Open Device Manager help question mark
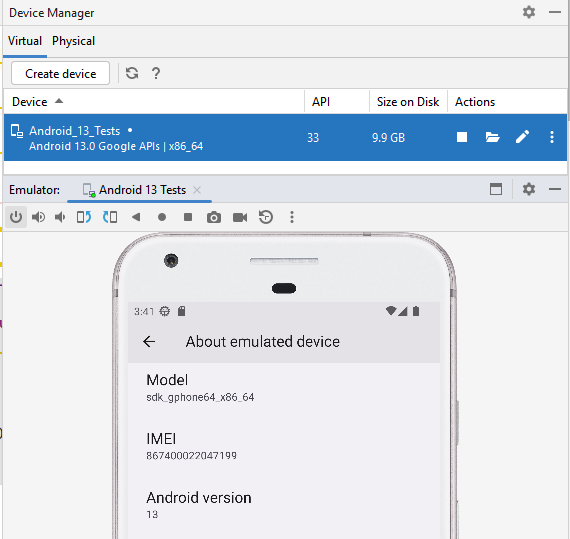The height and width of the screenshot is (539, 570). pos(156,73)
